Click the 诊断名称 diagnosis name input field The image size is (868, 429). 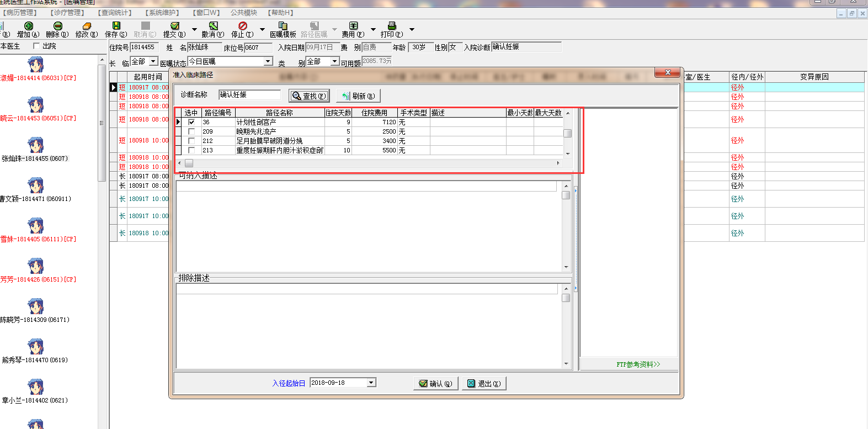point(249,95)
